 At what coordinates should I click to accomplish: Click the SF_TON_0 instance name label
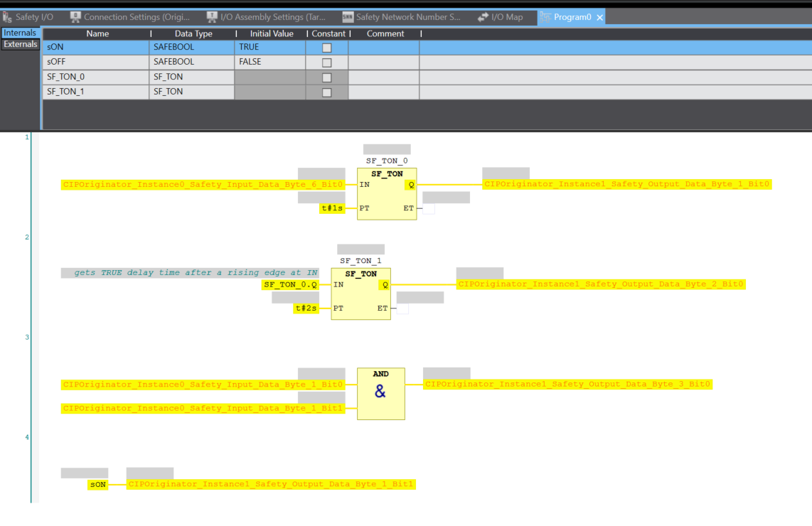coord(387,161)
